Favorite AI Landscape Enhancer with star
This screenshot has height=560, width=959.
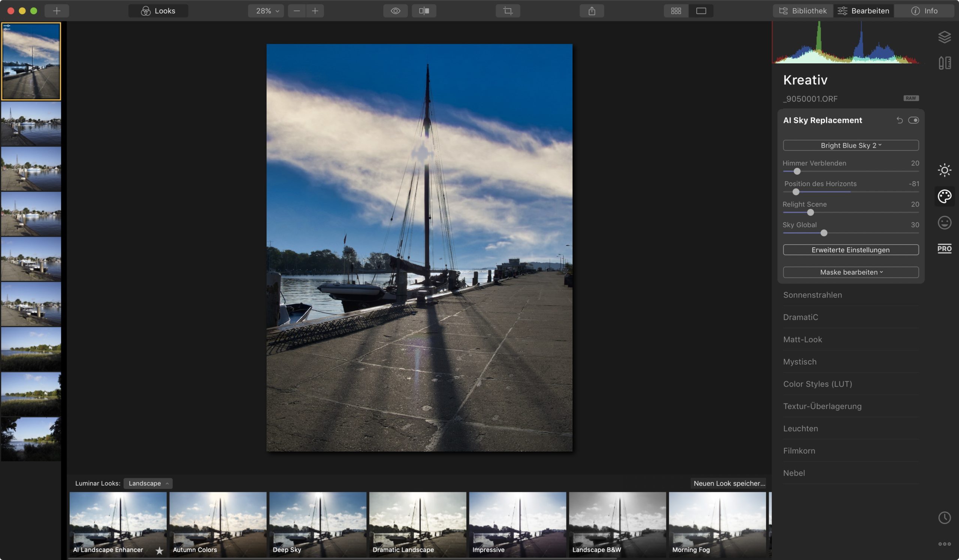click(160, 550)
